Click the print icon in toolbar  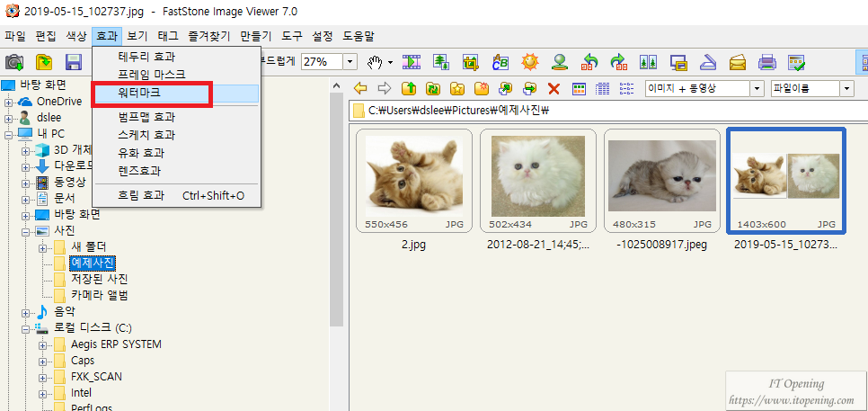[x=766, y=62]
